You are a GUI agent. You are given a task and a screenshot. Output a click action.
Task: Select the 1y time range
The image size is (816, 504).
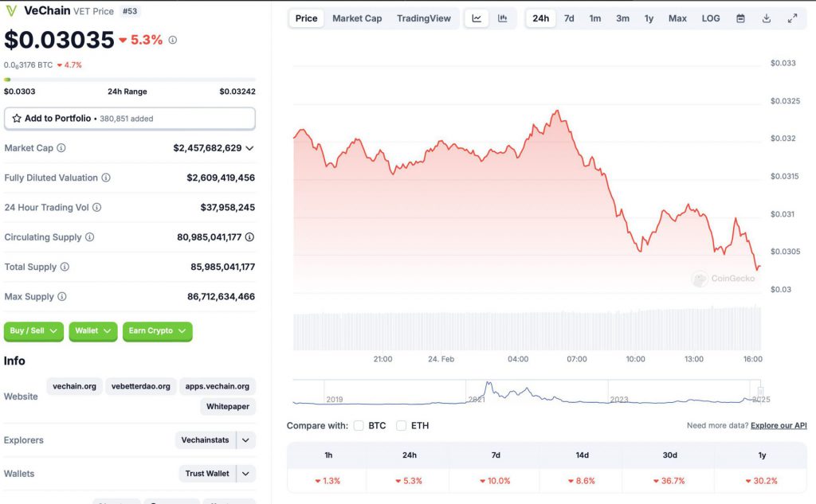tap(649, 18)
